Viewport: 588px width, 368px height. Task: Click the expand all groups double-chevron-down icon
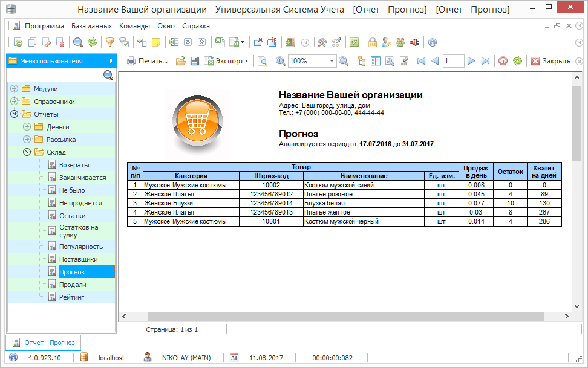(x=188, y=42)
